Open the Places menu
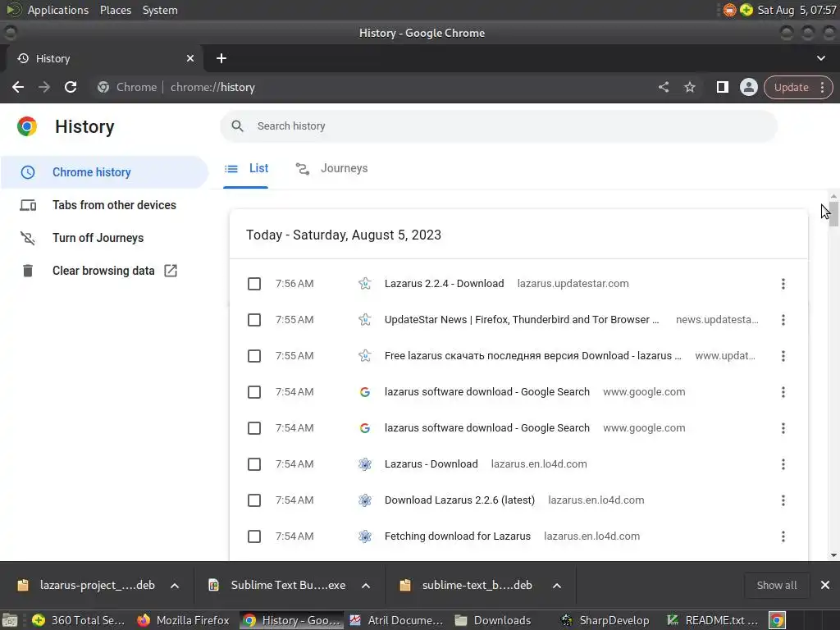Viewport: 840px width, 630px height. coord(115,10)
